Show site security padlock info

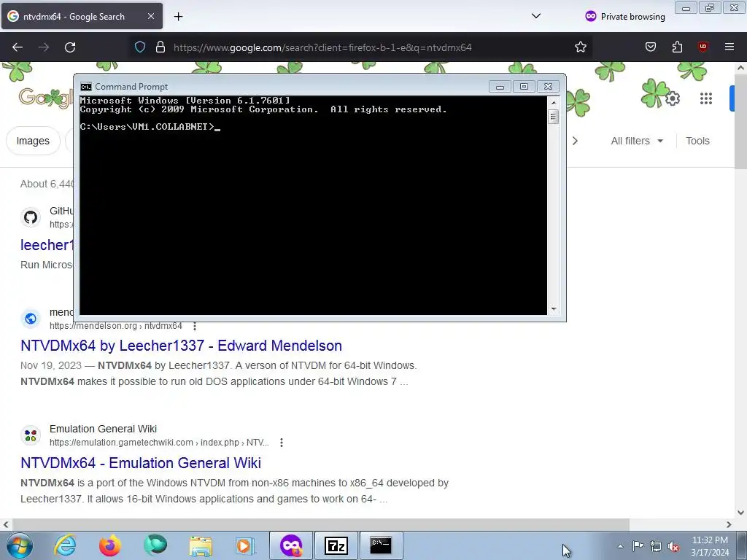coord(160,47)
